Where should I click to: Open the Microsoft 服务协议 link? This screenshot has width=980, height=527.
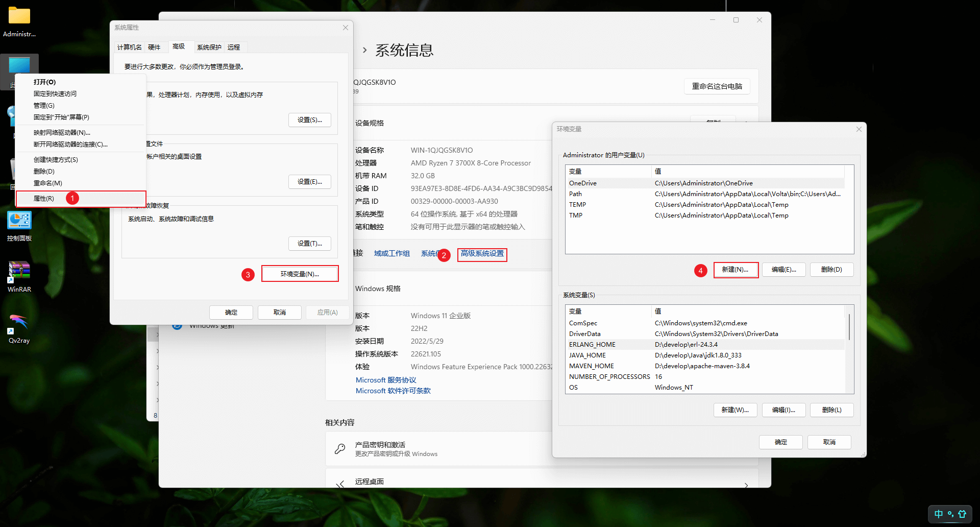point(386,380)
